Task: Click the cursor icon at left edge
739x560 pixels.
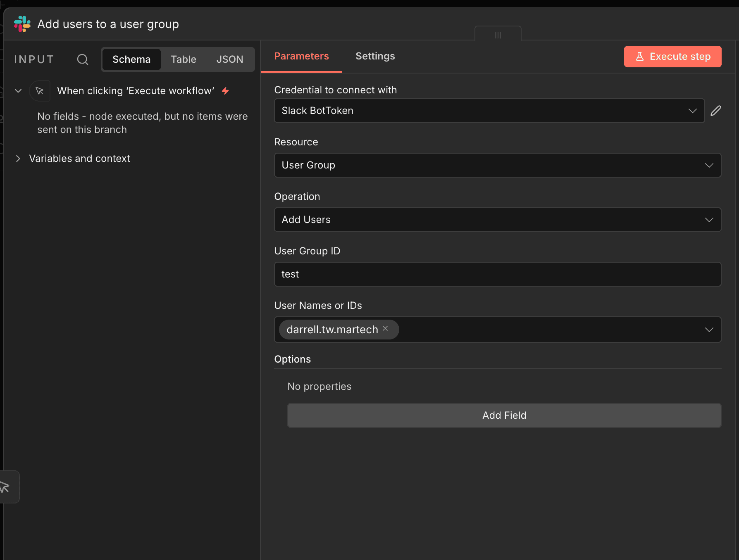Action: [x=5, y=487]
